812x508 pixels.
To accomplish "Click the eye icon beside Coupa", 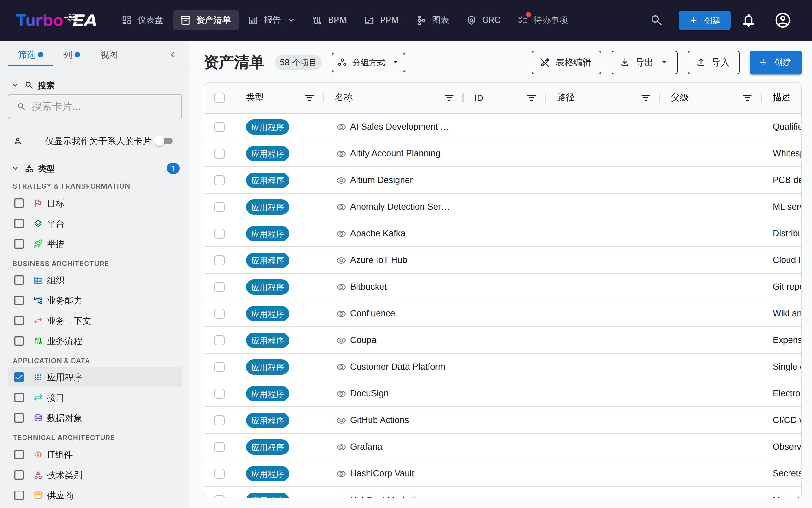I will 341,341.
